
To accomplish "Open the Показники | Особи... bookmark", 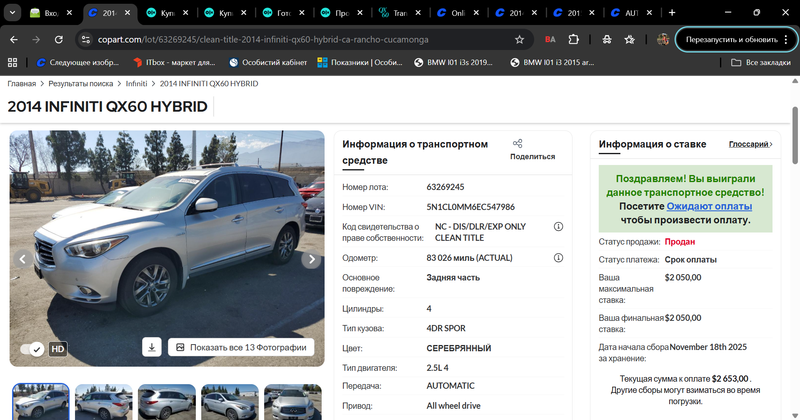I will (x=360, y=62).
